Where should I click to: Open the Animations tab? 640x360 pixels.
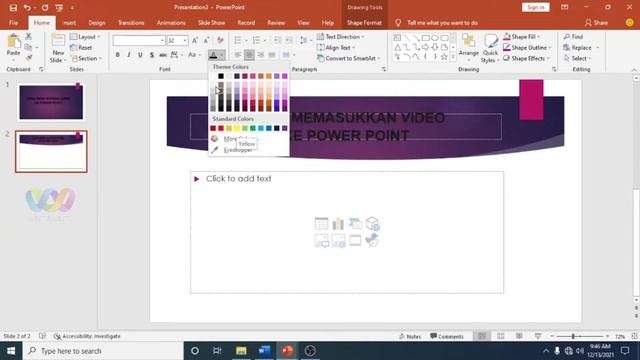171,23
